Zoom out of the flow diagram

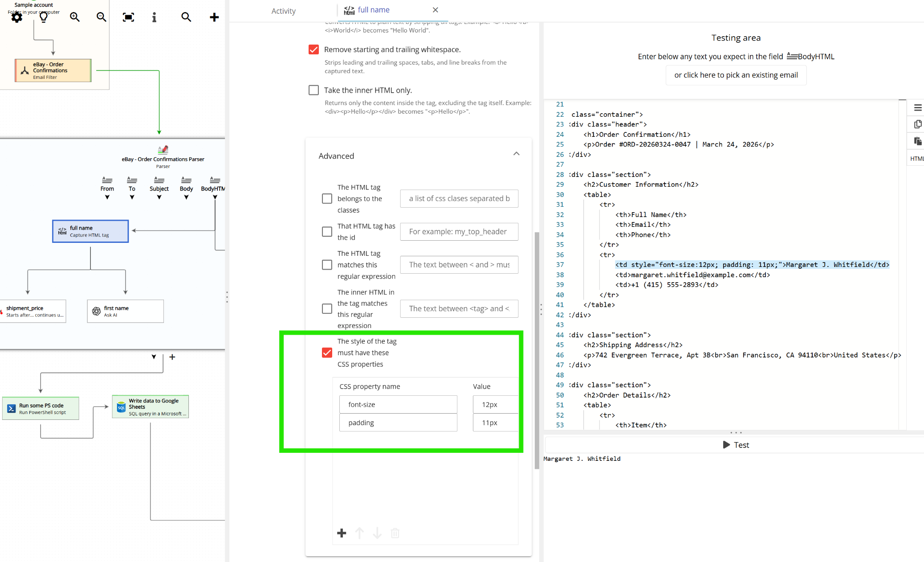[101, 17]
